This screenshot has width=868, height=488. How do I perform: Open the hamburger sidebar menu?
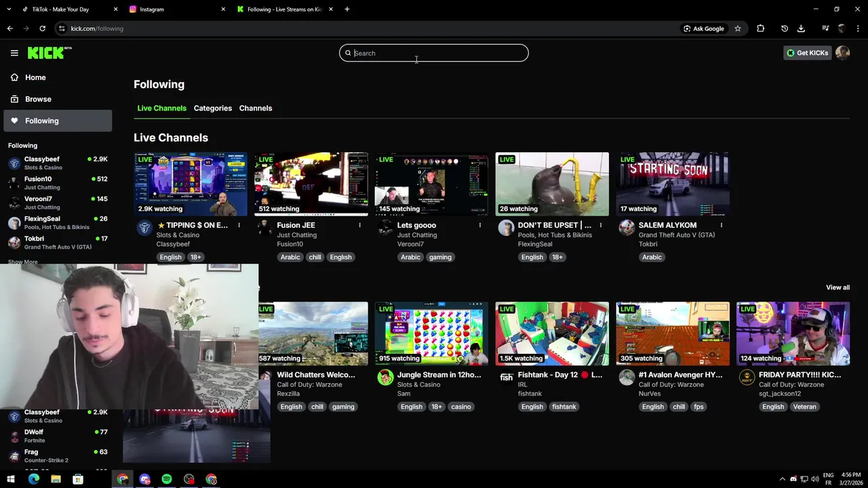click(x=14, y=53)
